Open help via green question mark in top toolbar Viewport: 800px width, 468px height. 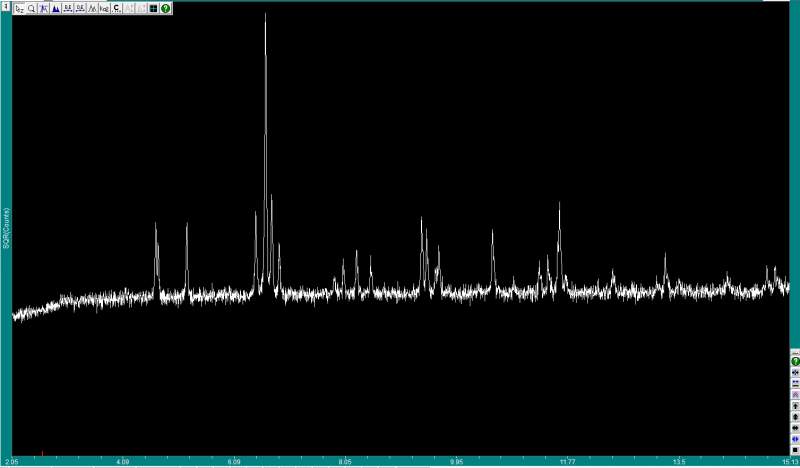click(x=166, y=9)
